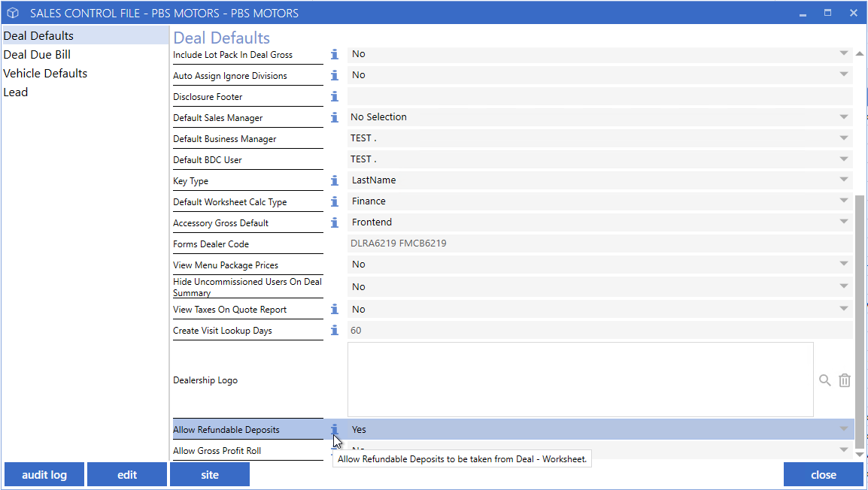Image resolution: width=868 pixels, height=490 pixels.
Task: Open Accessory Gross Default dropdown
Action: pos(844,222)
